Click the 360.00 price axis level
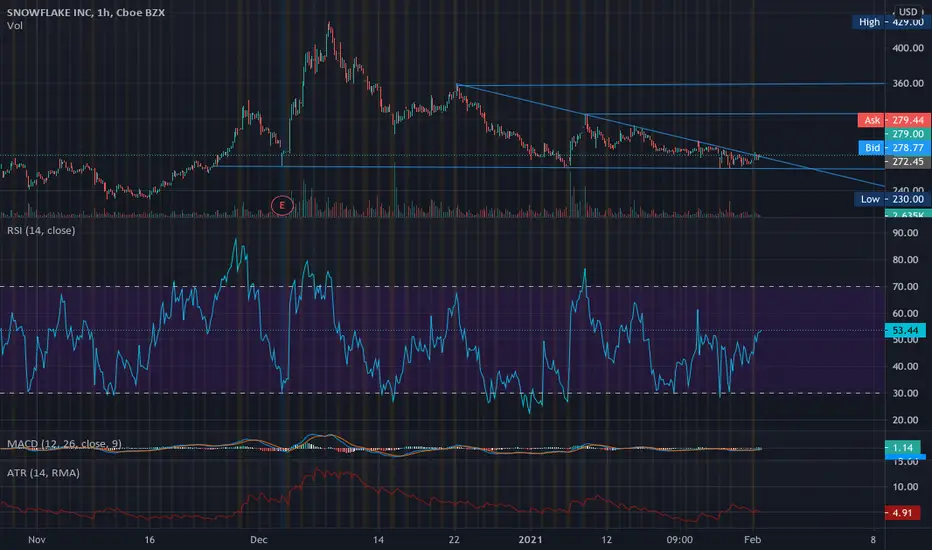The width and height of the screenshot is (932, 550). coord(908,83)
